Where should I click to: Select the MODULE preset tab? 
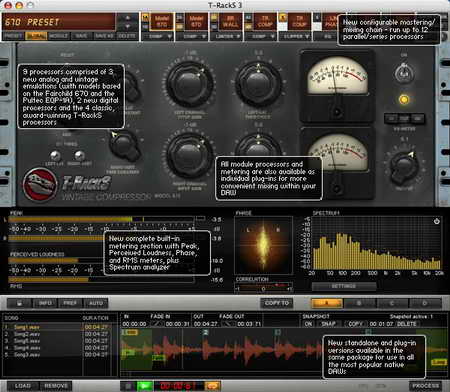pyautogui.click(x=59, y=36)
